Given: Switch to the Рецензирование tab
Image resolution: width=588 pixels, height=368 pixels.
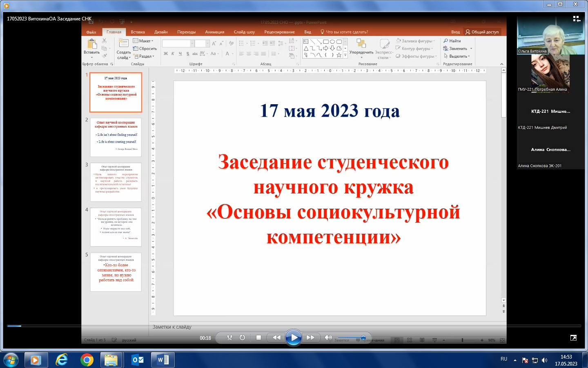Looking at the screenshot, I should pyautogui.click(x=279, y=32).
